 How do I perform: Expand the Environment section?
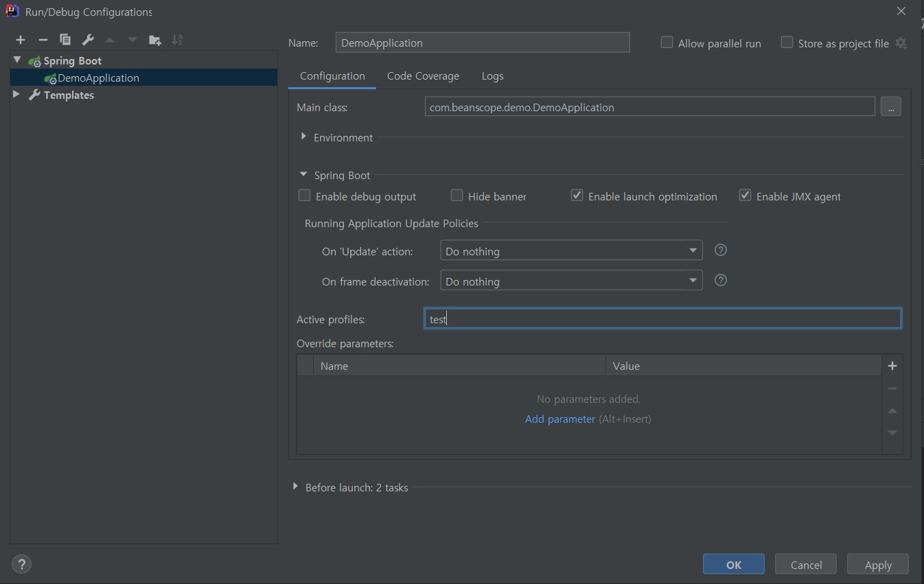point(303,137)
